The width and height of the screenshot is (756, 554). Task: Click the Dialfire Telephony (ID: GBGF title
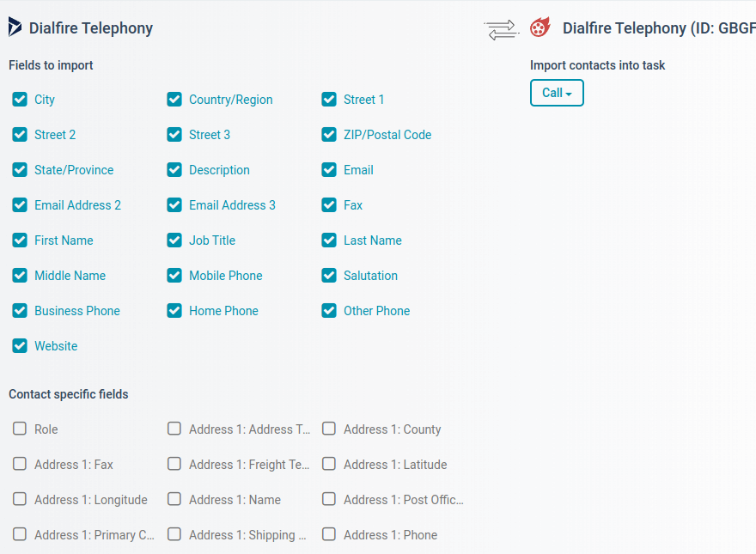659,28
